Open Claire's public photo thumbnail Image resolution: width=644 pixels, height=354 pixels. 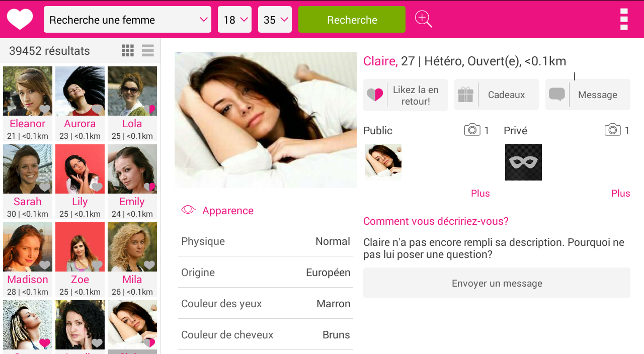click(x=383, y=162)
